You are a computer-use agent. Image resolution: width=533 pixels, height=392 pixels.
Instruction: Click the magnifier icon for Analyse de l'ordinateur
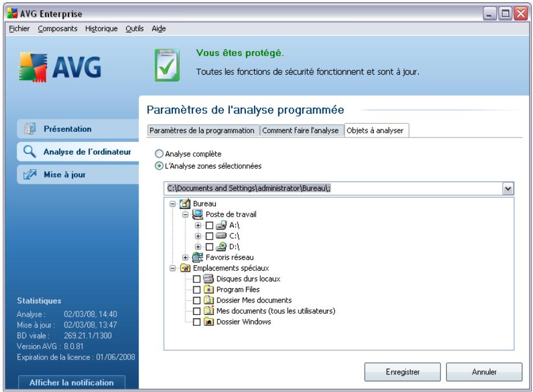click(30, 152)
